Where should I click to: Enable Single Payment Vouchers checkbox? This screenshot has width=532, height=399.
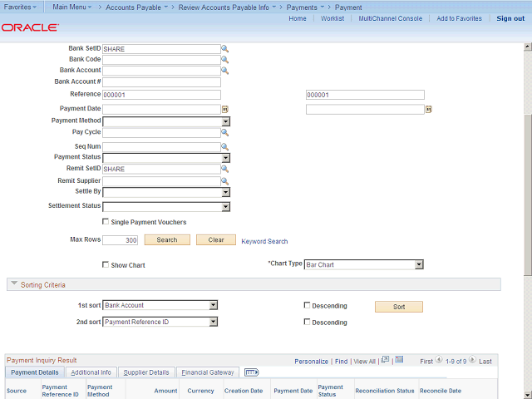[105, 222]
